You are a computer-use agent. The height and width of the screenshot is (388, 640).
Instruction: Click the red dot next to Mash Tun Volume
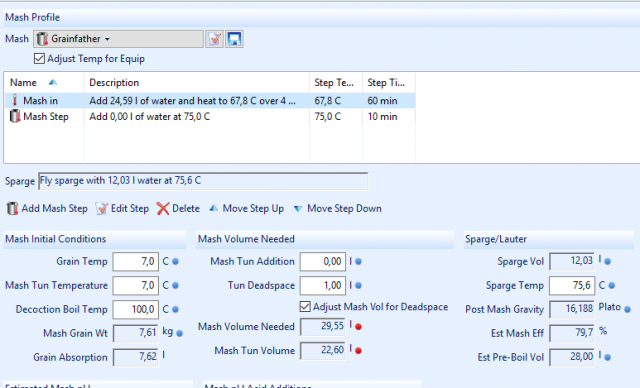358,351
